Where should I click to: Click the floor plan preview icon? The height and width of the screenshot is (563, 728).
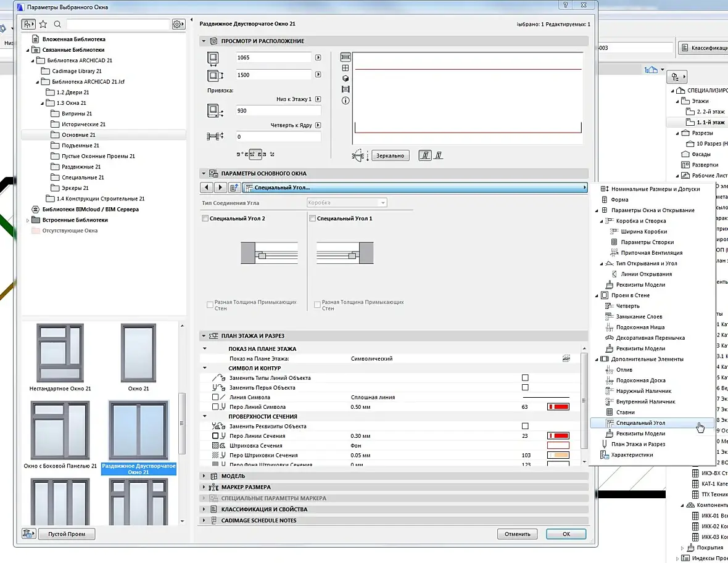[x=345, y=57]
